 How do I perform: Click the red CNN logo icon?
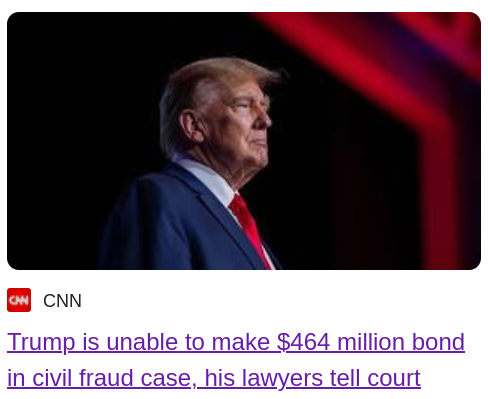coord(19,300)
